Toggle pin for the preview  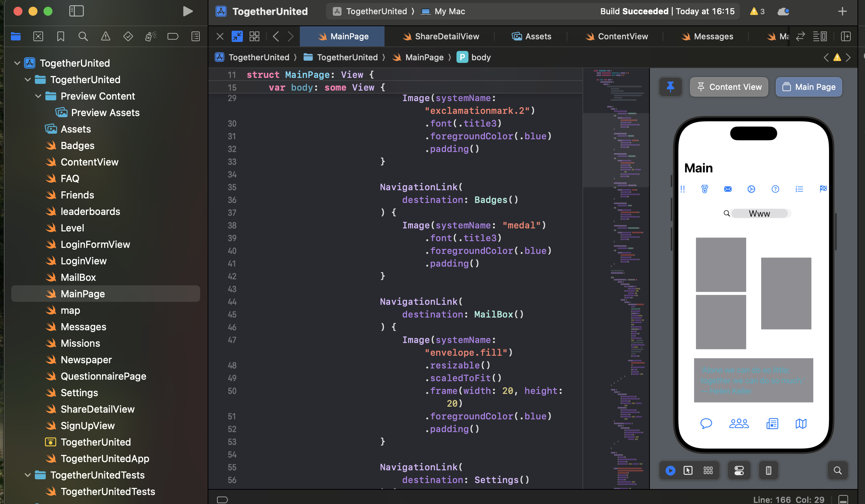click(670, 87)
